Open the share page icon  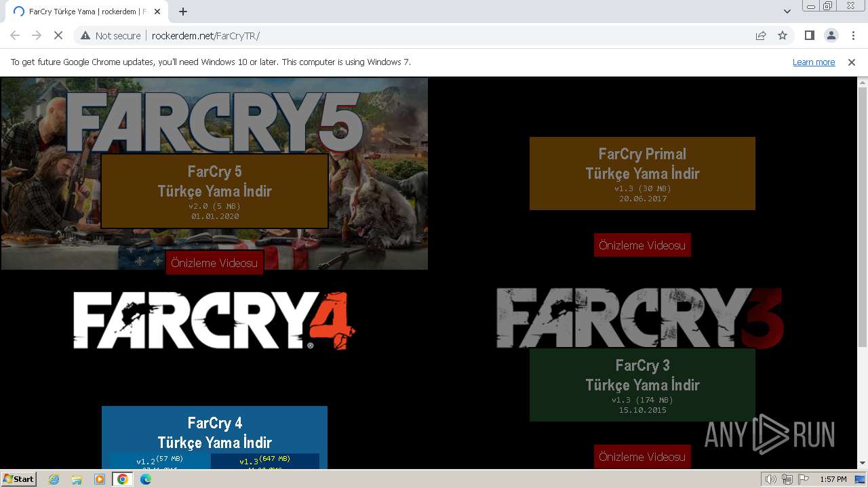[x=761, y=35]
